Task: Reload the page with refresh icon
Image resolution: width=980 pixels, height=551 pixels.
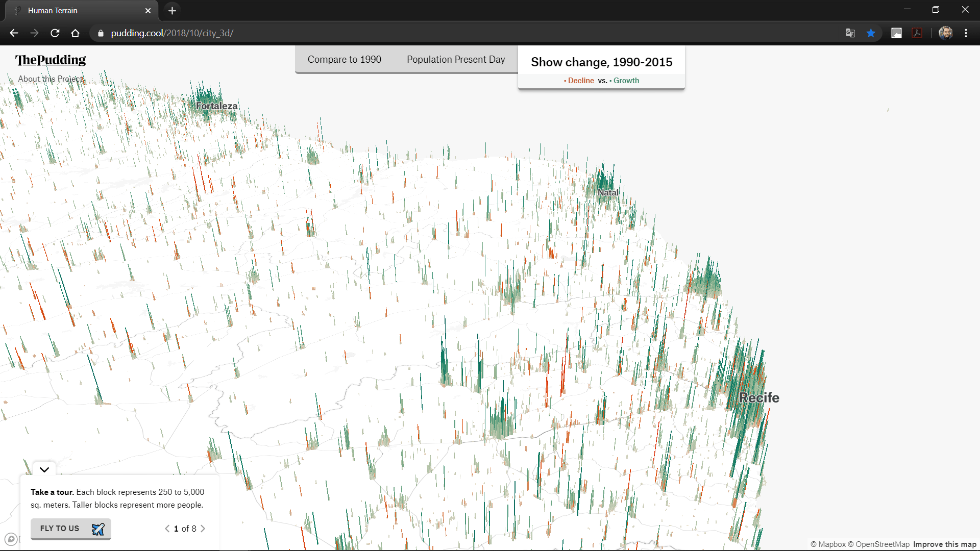Action: tap(55, 33)
